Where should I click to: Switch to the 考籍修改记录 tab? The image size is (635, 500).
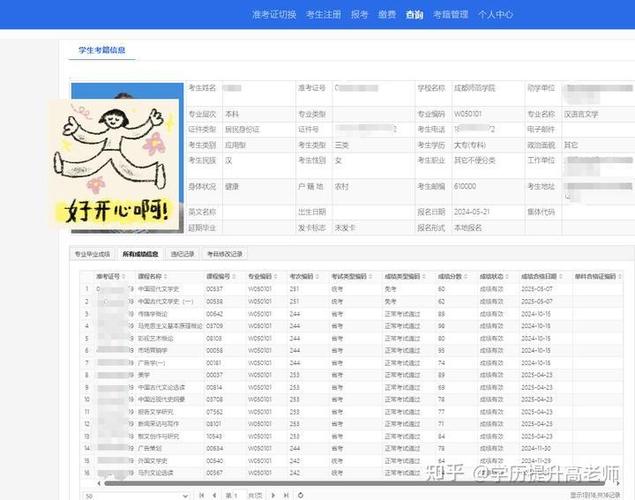[225, 254]
